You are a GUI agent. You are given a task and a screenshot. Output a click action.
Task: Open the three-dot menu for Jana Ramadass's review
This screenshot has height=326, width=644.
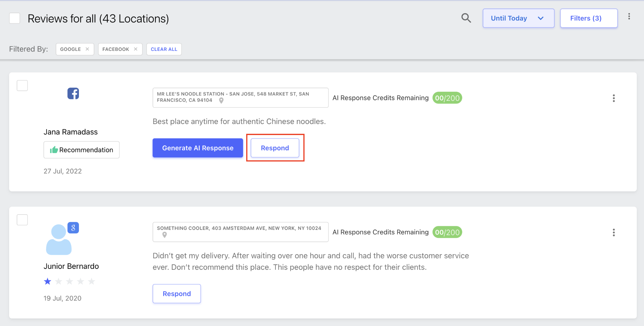point(613,98)
